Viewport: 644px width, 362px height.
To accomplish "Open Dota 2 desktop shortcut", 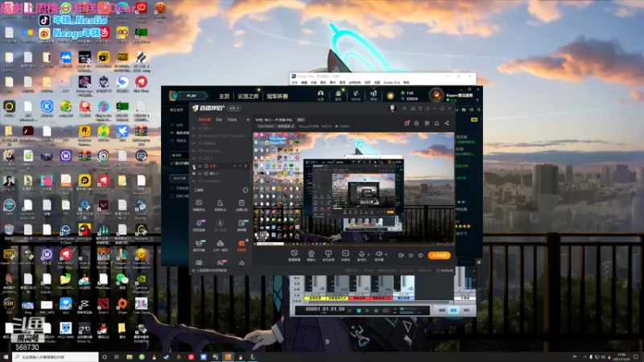I will tap(103, 305).
